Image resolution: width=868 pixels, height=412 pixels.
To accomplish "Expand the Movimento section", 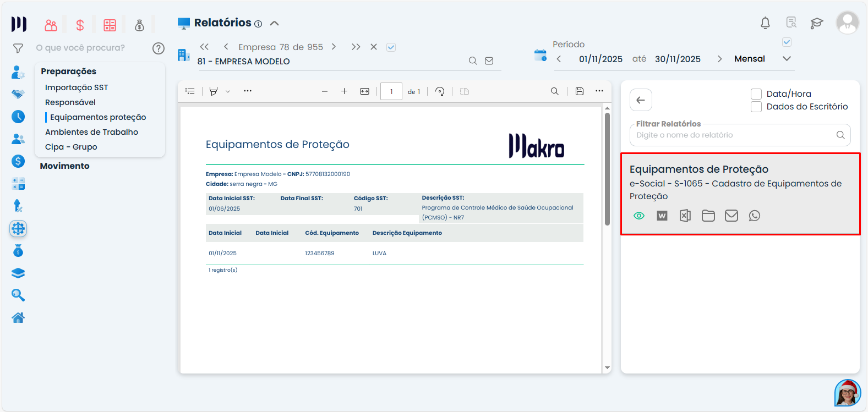I will click(x=64, y=166).
